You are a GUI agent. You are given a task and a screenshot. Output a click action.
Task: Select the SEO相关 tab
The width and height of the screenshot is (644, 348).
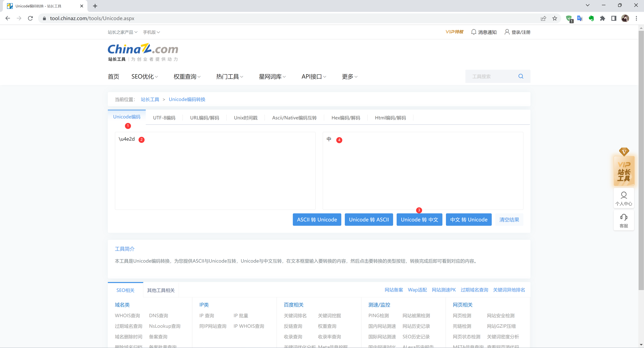[125, 290]
